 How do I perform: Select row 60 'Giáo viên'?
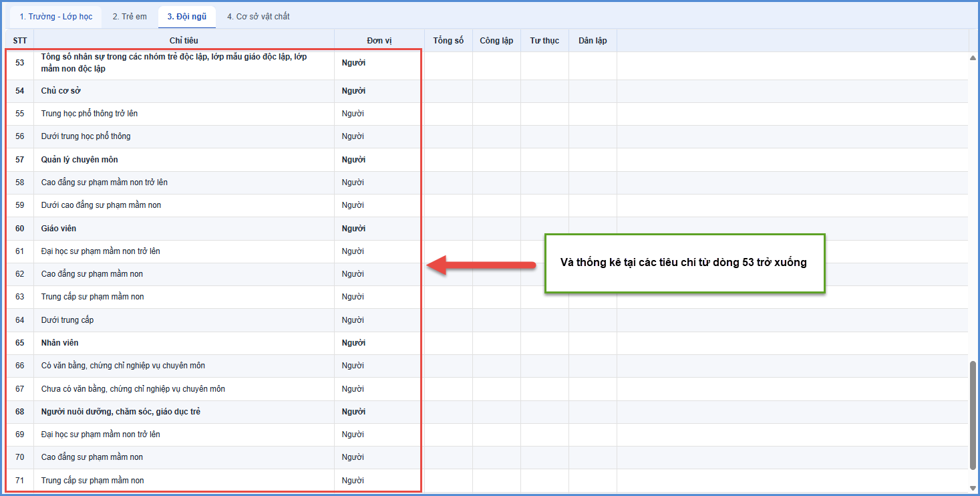click(487, 229)
